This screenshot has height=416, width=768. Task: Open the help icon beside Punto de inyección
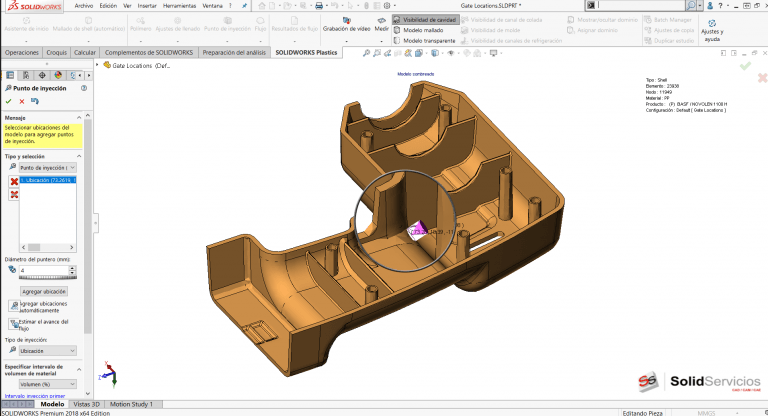coord(86,88)
